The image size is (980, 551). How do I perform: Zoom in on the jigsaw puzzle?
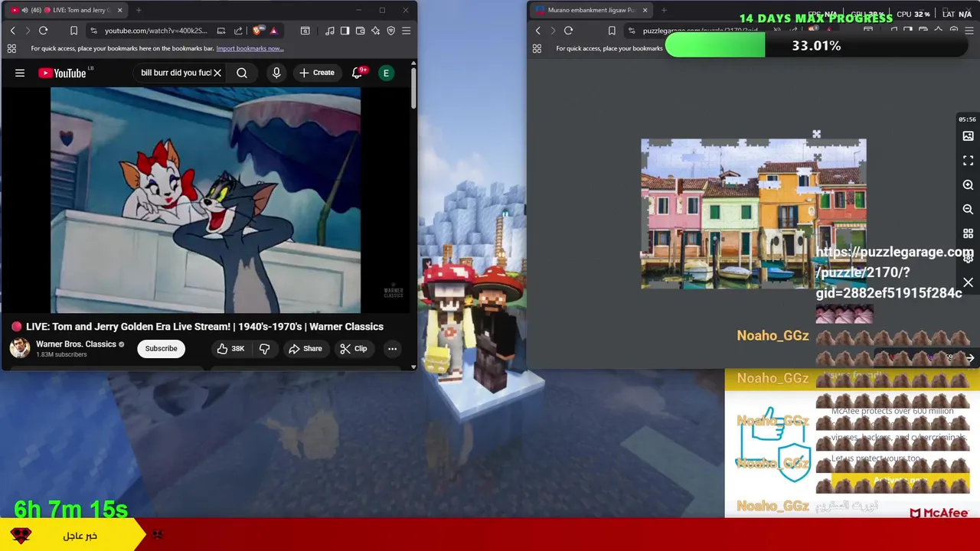968,185
